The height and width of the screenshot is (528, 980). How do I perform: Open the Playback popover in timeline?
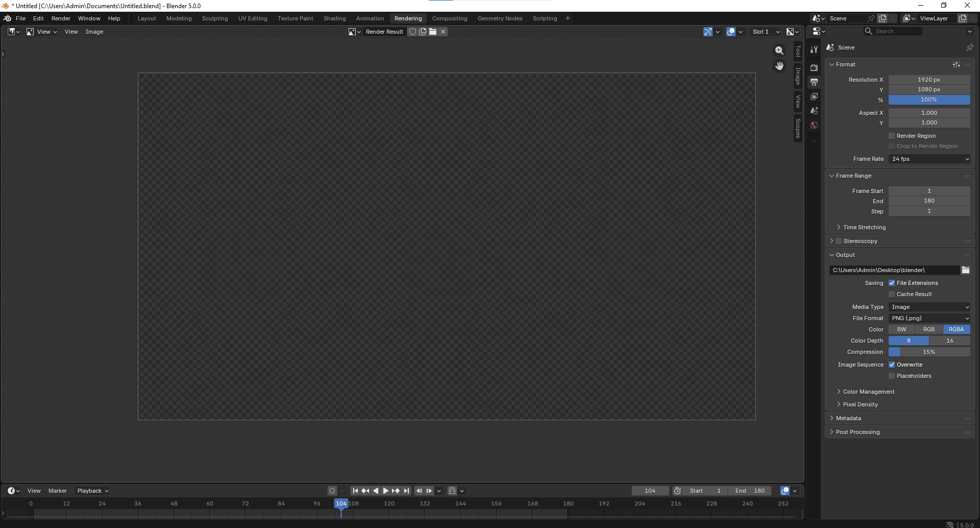point(93,491)
